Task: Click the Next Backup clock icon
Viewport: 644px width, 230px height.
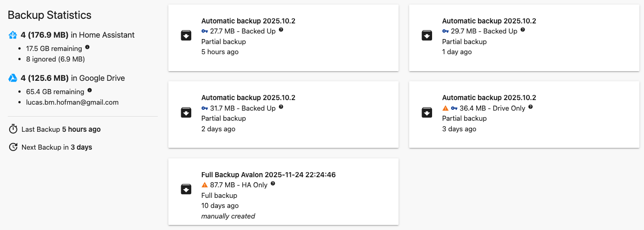Action: click(13, 147)
